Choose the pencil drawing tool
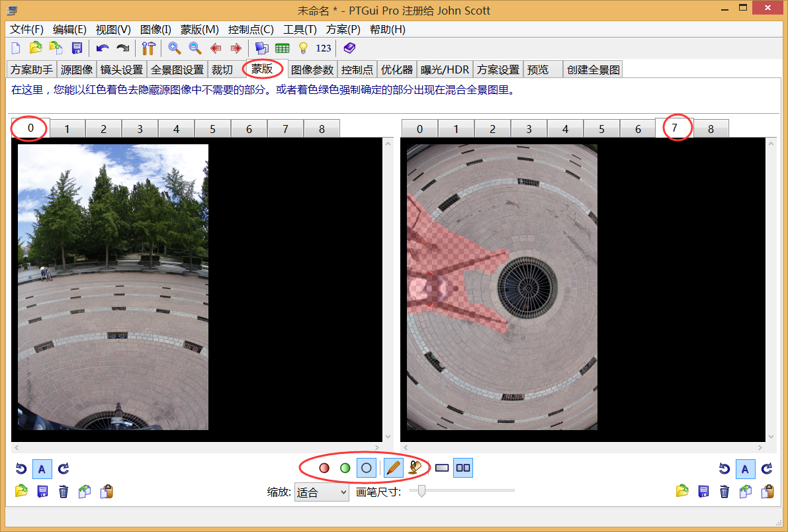 click(393, 468)
